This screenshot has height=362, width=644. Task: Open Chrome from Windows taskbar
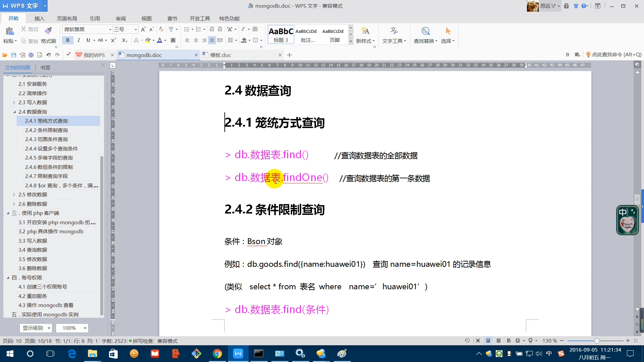[217, 354]
